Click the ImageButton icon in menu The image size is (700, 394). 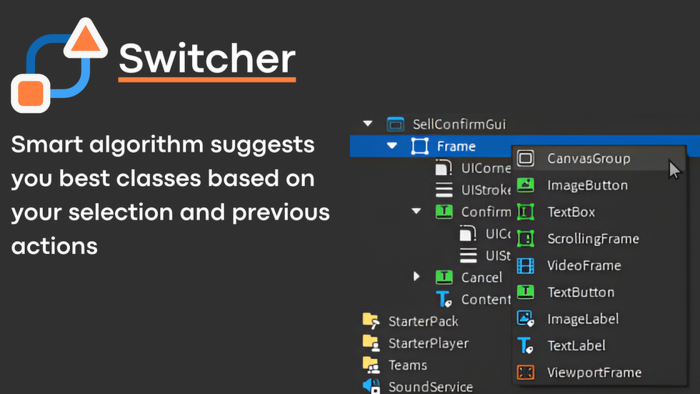tap(525, 185)
